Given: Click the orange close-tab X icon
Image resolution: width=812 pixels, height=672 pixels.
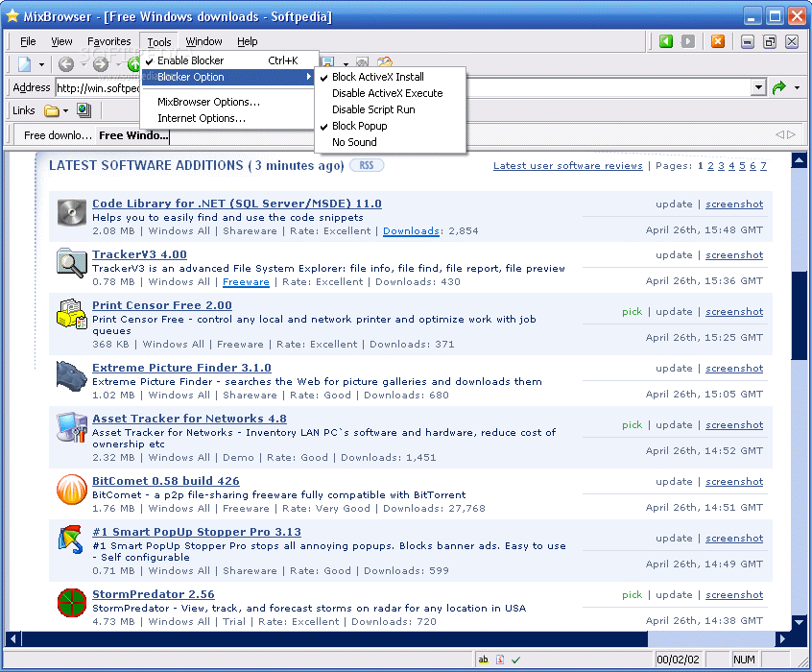Looking at the screenshot, I should click(x=718, y=41).
